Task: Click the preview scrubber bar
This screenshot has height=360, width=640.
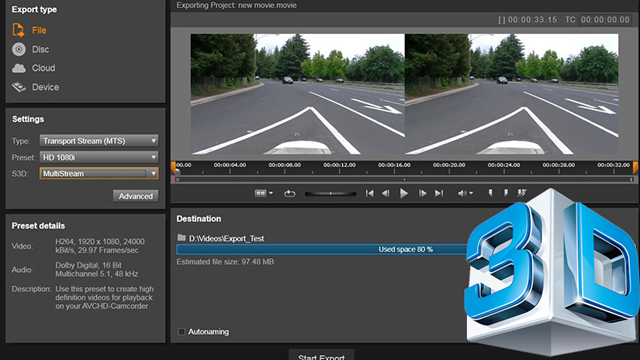Action: coord(404,180)
